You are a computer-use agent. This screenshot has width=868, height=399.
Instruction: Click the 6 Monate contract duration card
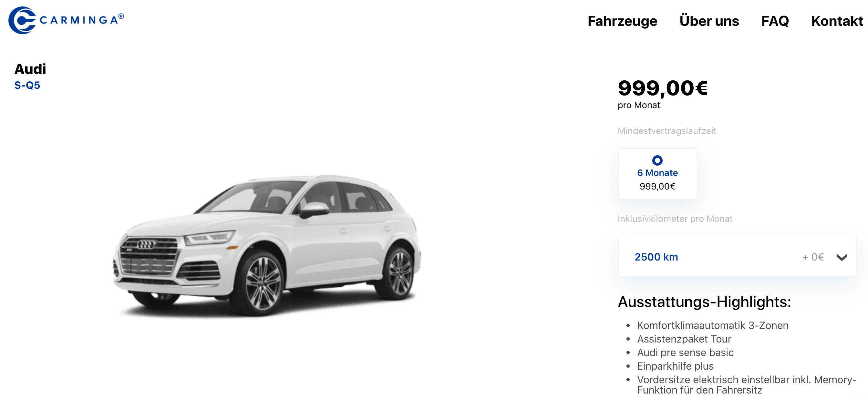657,174
